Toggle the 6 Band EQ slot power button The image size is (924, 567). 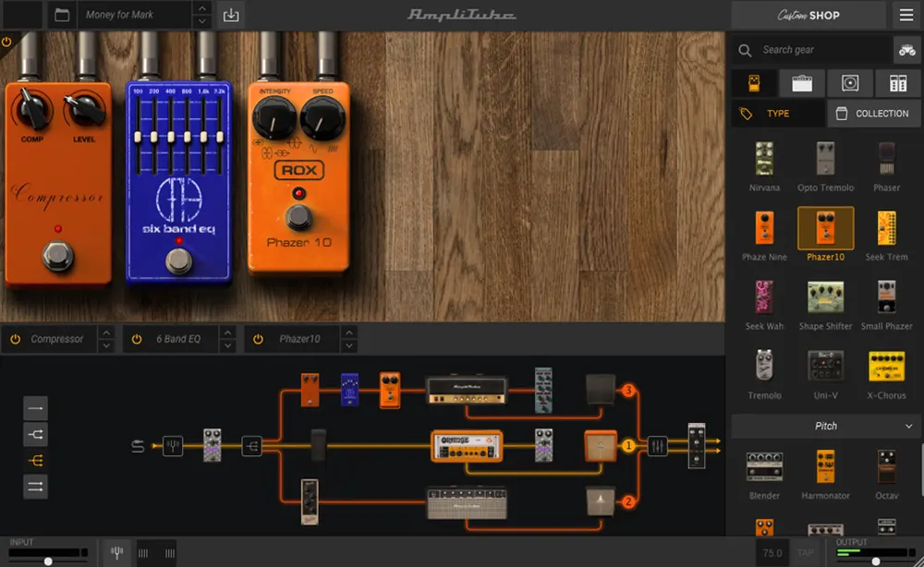coord(137,339)
